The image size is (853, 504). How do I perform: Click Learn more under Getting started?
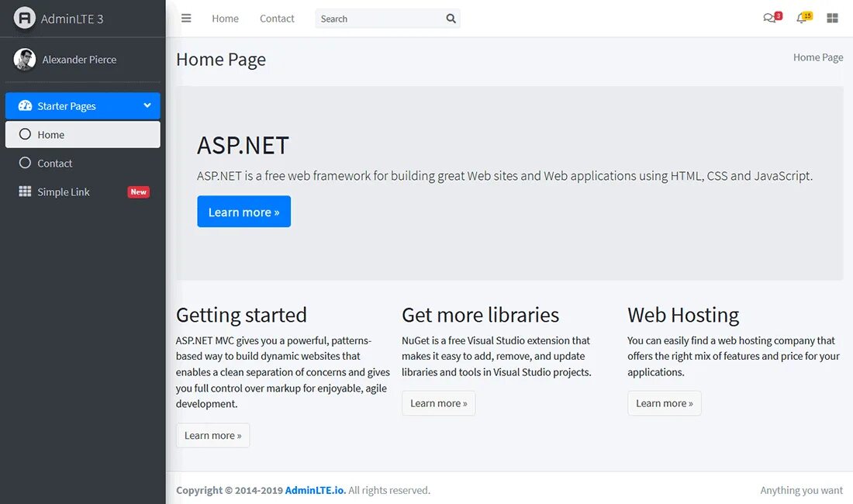pos(212,436)
